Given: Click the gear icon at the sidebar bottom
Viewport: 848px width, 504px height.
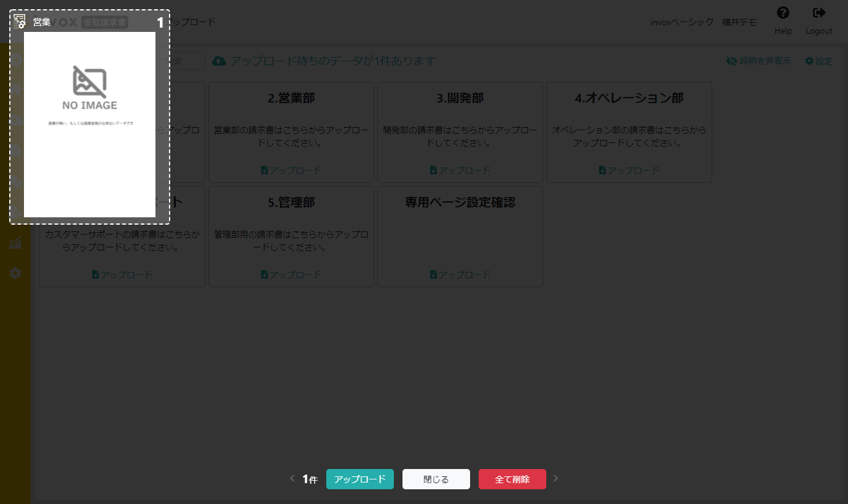Looking at the screenshot, I should tap(15, 273).
